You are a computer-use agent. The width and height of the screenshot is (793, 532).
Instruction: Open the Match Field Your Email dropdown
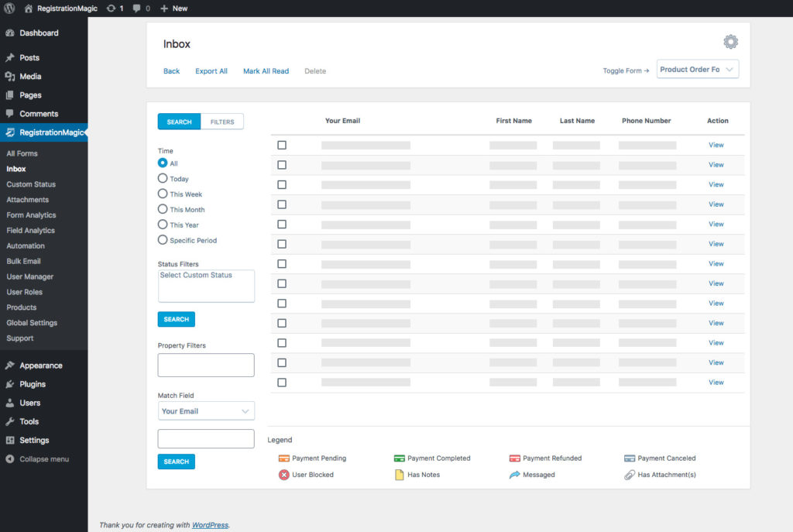click(x=206, y=411)
